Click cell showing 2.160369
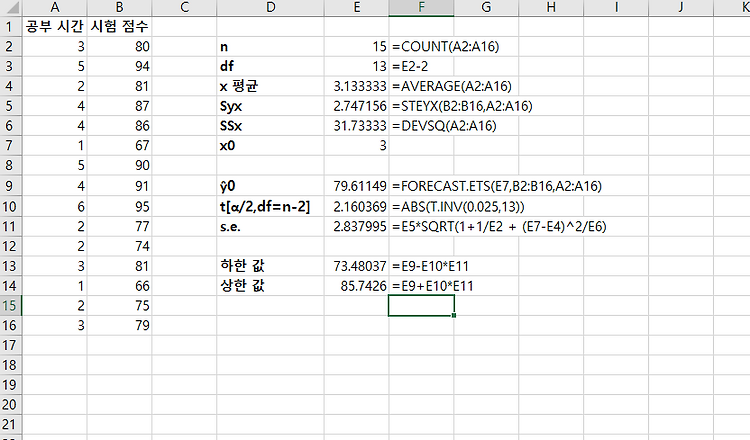 [356, 207]
